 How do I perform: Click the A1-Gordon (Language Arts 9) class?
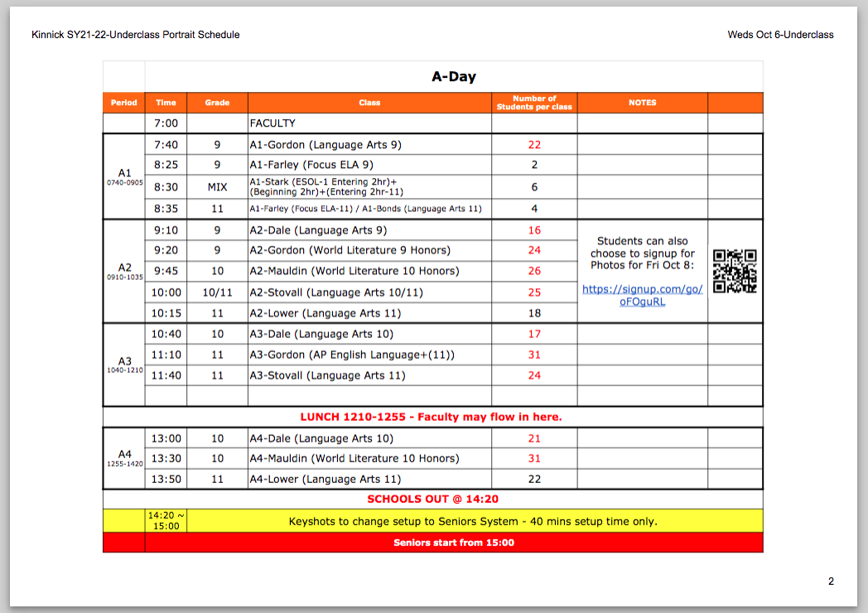(325, 145)
